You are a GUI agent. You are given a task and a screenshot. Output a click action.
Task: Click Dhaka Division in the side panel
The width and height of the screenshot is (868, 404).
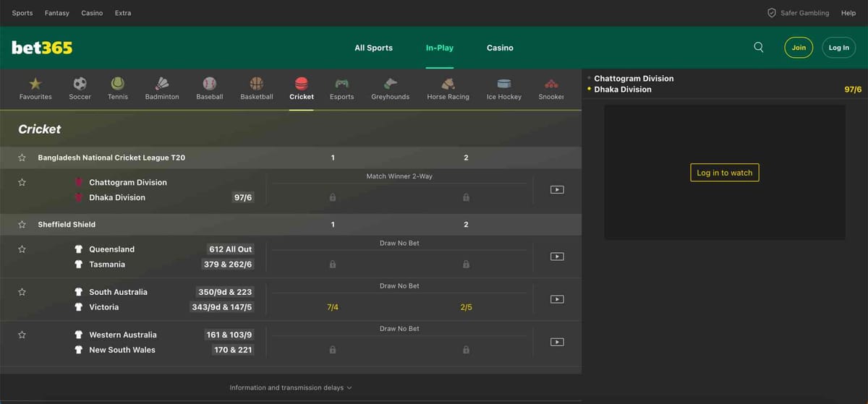point(623,90)
